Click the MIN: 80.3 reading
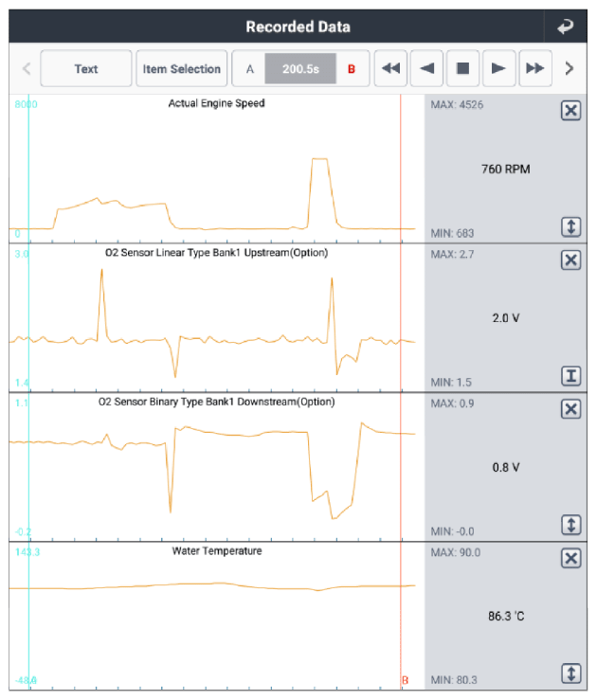Image resolution: width=597 pixels, height=700 pixels. coord(454,680)
